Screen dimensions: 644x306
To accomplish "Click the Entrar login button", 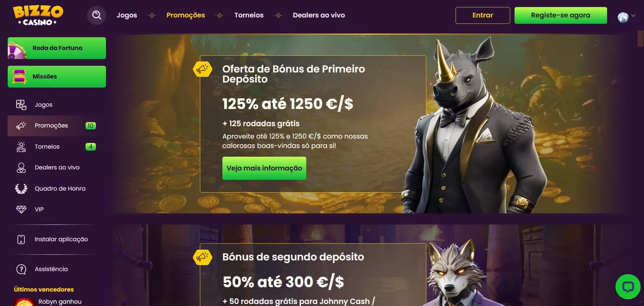I will [483, 15].
